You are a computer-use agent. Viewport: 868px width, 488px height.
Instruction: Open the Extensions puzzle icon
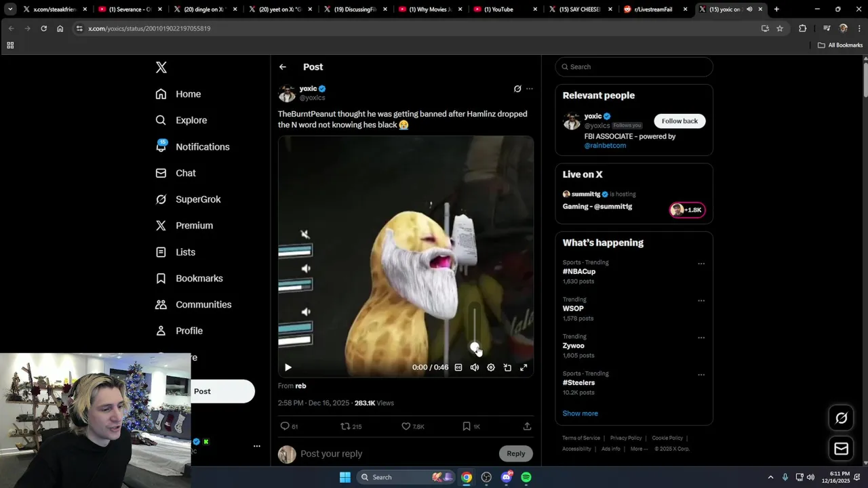(803, 28)
